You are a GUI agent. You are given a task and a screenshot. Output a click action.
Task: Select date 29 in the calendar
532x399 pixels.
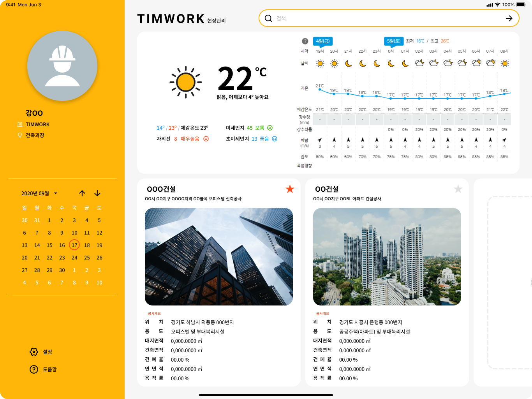(49, 270)
